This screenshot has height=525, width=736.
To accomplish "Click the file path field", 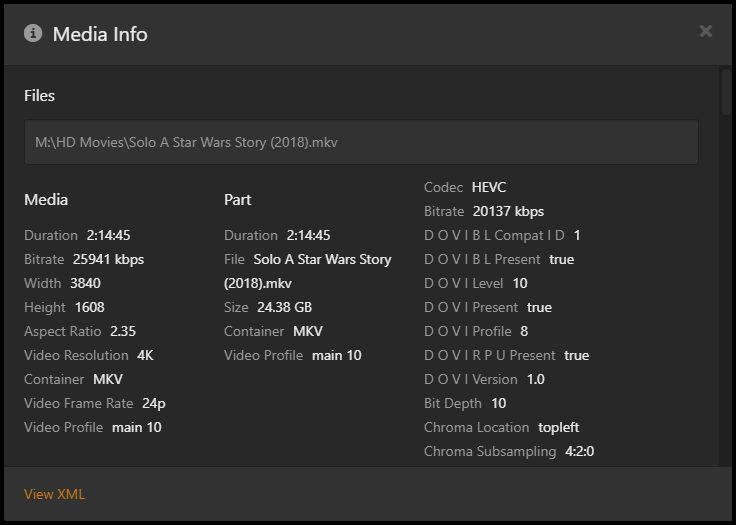I will (361, 142).
